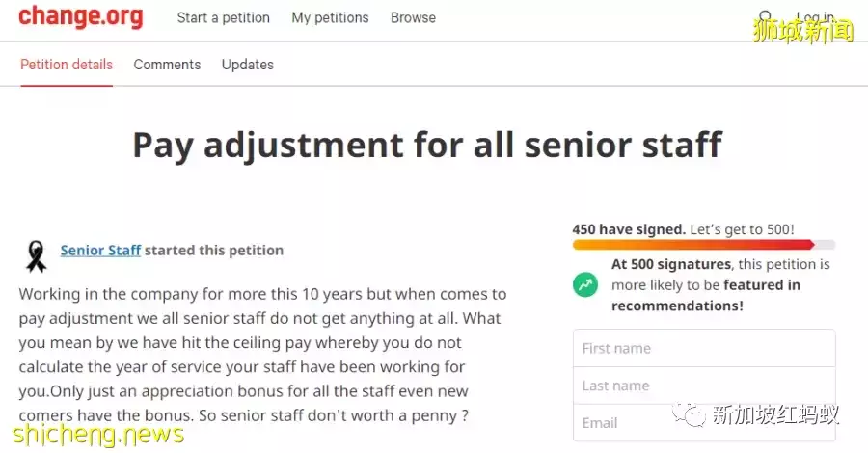
Task: Click the petition description paragraph
Action: click(x=262, y=355)
